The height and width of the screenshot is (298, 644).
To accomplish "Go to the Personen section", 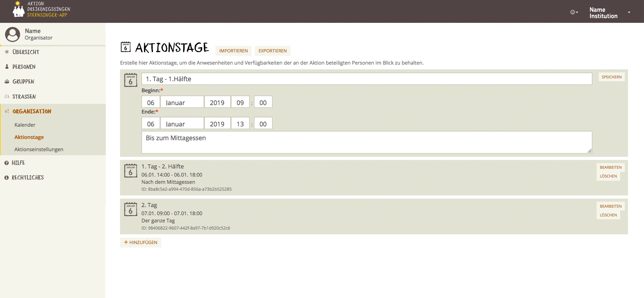I will (x=24, y=67).
